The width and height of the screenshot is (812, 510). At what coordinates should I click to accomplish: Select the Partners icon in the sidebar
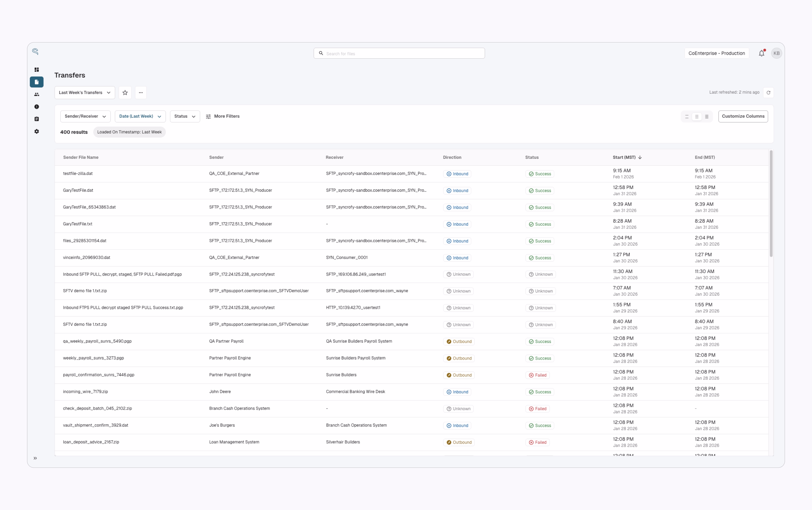36,94
